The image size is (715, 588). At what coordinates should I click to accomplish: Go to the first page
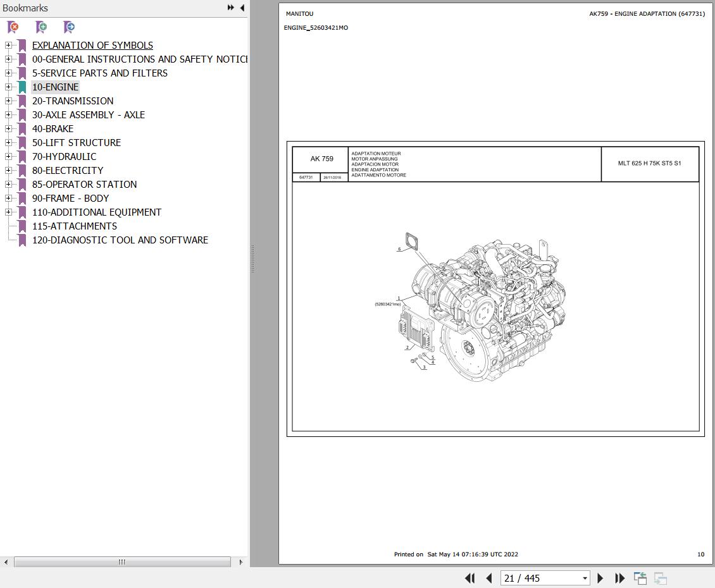pyautogui.click(x=469, y=579)
